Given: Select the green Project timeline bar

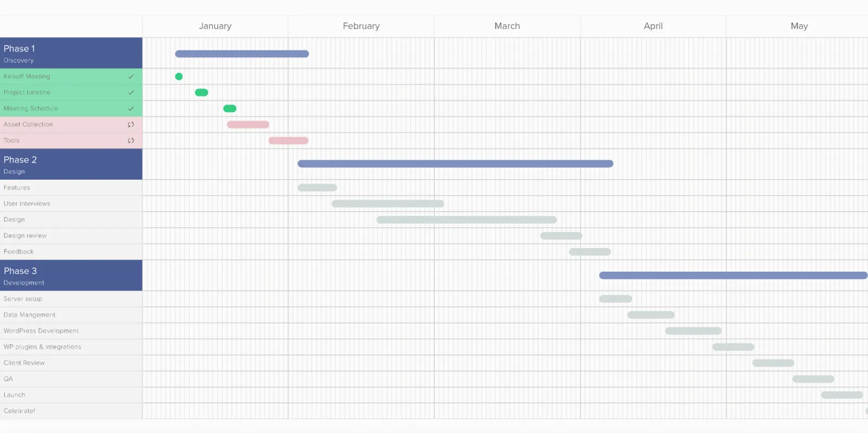Looking at the screenshot, I should 201,93.
